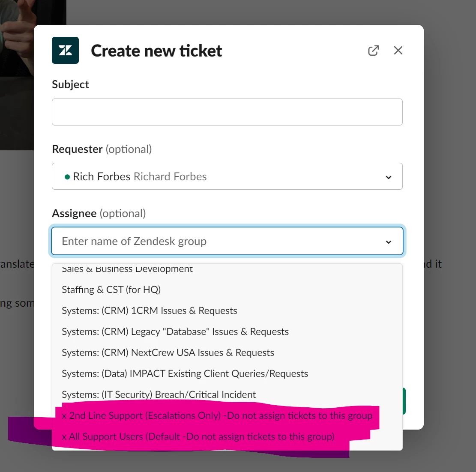Open ticket dialog in new window
This screenshot has height=472, width=476.
pyautogui.click(x=374, y=51)
